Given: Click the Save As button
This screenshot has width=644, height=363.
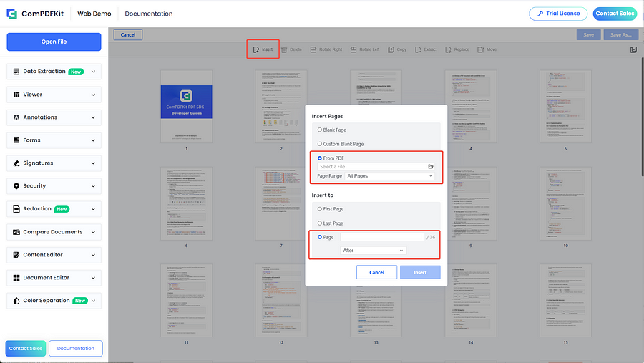Looking at the screenshot, I should pyautogui.click(x=620, y=34).
